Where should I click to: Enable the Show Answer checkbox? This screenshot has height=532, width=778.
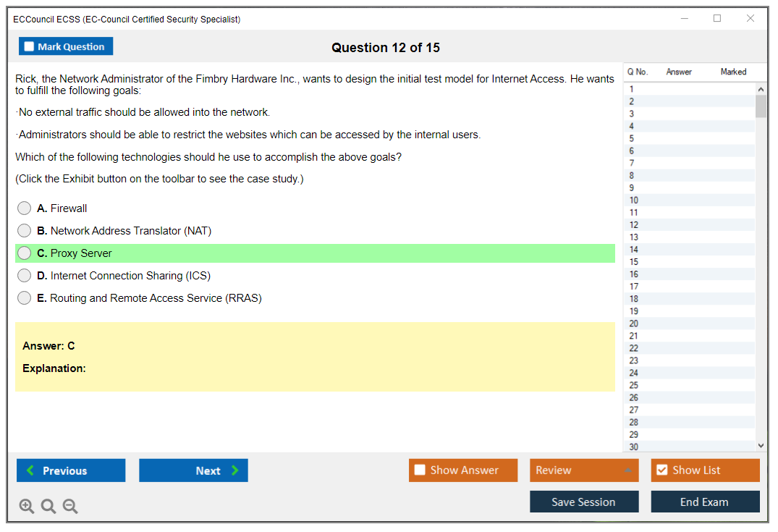coord(420,470)
